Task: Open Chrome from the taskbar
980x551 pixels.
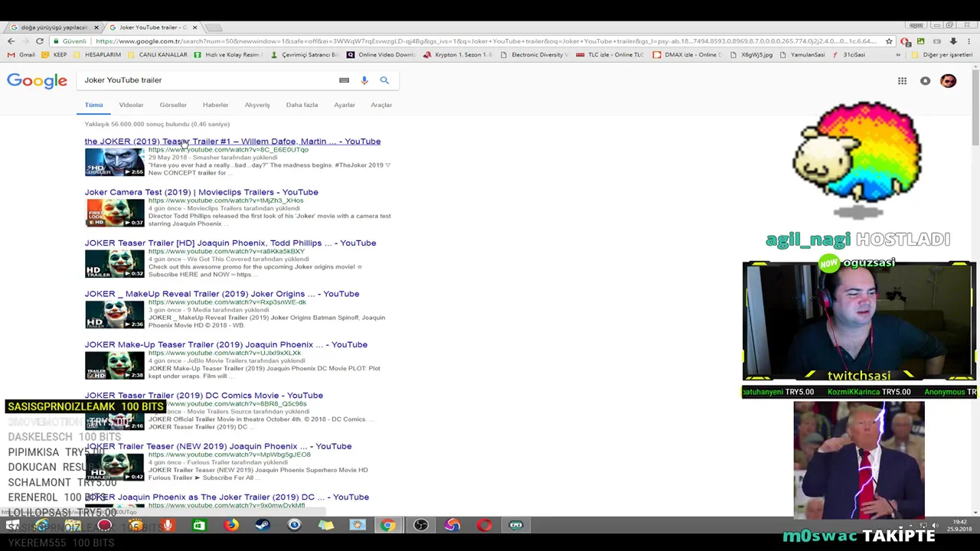Action: coord(388,525)
